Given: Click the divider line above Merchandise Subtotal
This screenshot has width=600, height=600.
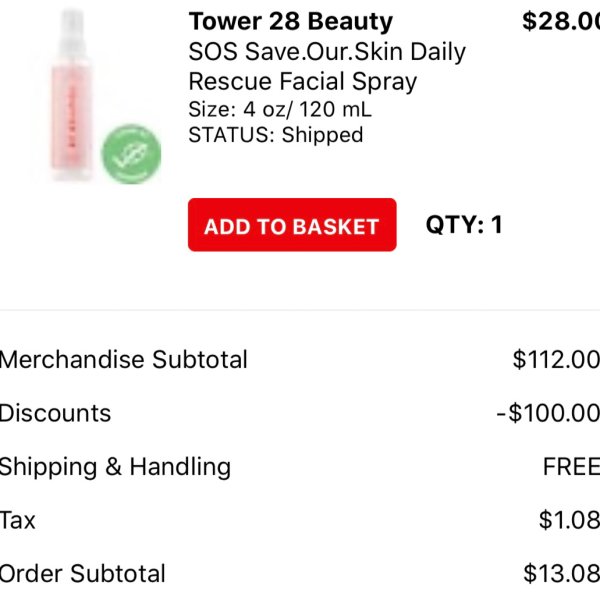Looking at the screenshot, I should (300, 310).
